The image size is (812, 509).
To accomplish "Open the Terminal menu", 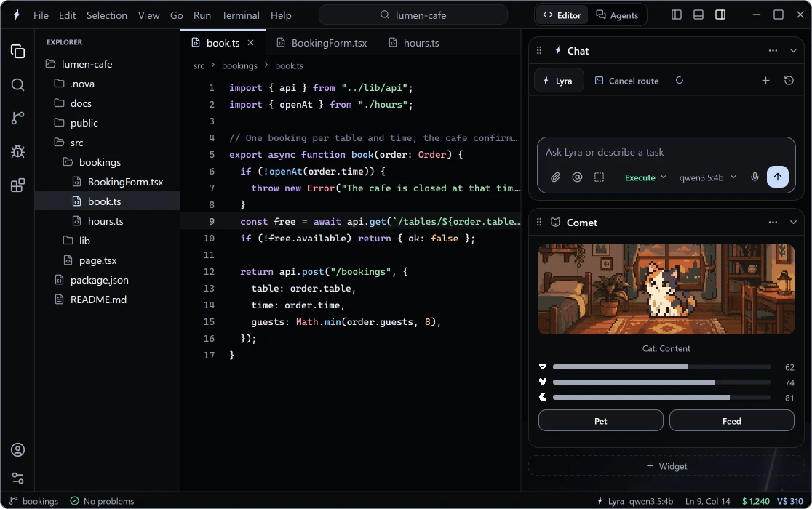I will 240,15.
